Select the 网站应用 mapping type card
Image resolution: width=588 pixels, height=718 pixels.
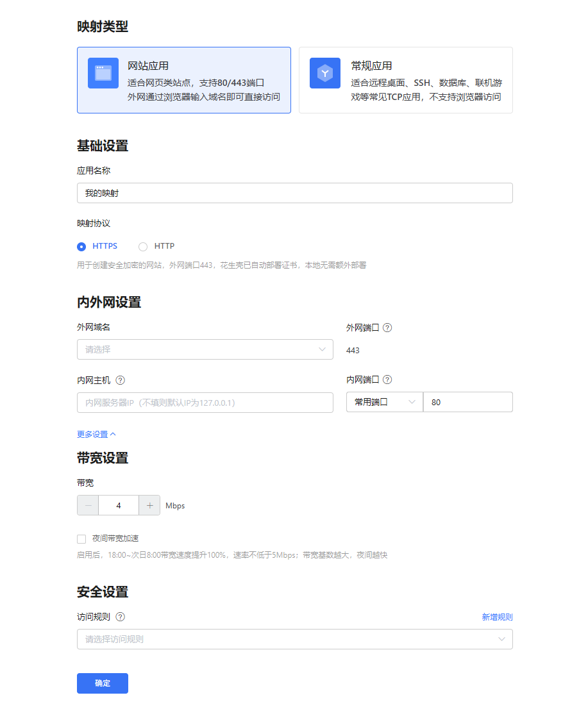[184, 79]
